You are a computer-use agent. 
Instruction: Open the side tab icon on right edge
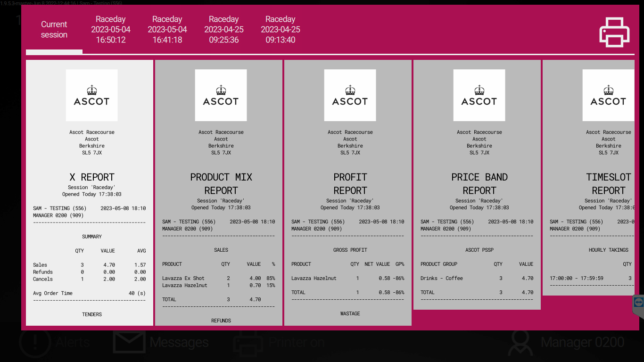coord(638,302)
